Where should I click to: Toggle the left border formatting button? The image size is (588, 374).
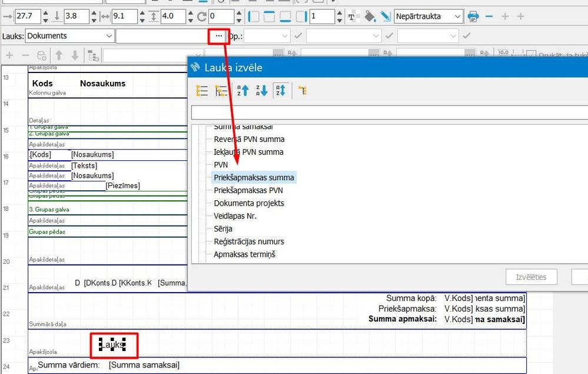(254, 16)
